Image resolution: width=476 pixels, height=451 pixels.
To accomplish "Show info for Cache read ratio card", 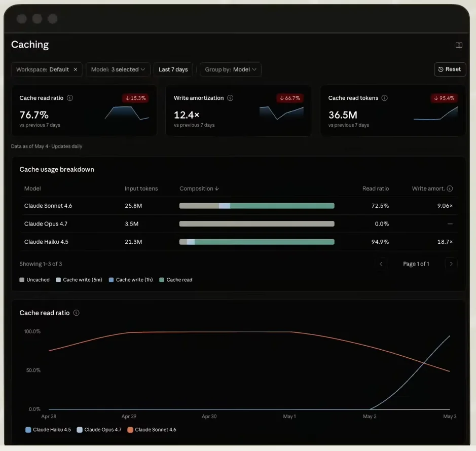I will pyautogui.click(x=70, y=98).
